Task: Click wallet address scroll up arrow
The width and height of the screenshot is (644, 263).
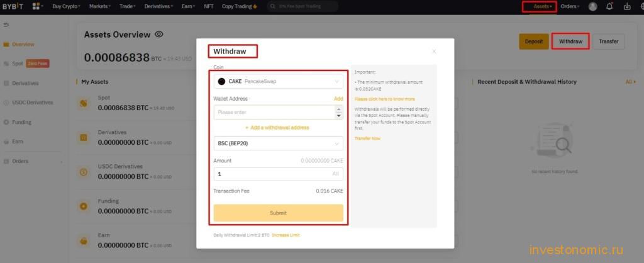Action: pos(339,109)
